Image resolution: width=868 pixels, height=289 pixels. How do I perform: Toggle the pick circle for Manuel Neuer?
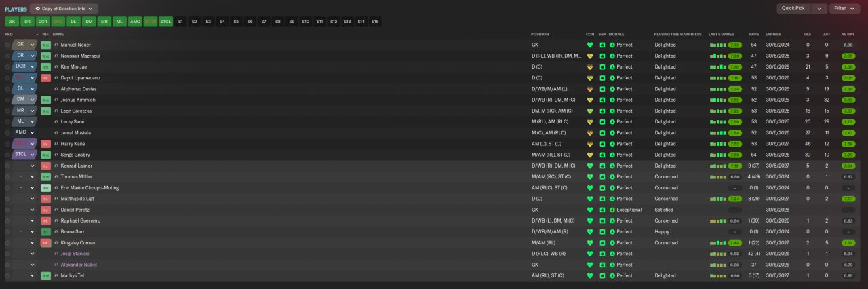7,45
